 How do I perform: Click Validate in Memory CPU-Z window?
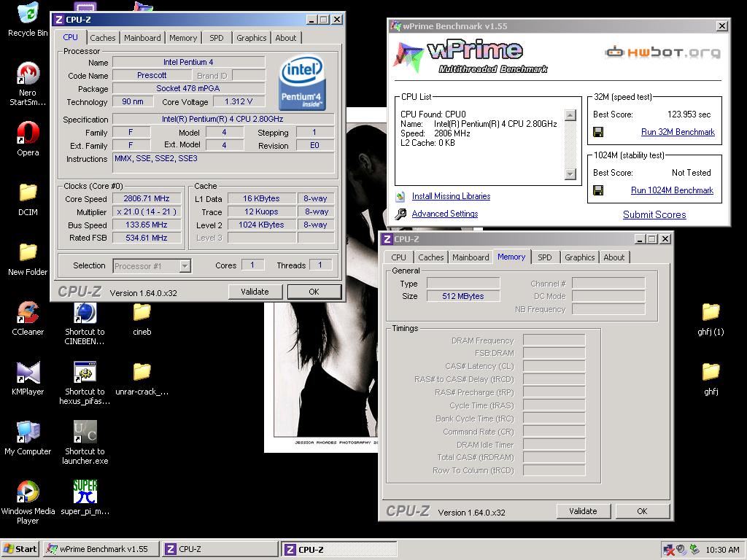point(583,511)
